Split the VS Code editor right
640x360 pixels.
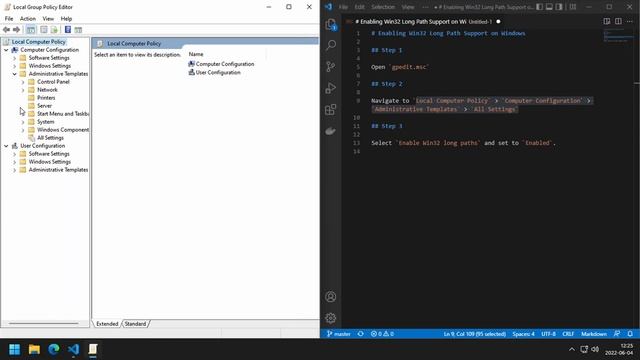(618, 21)
